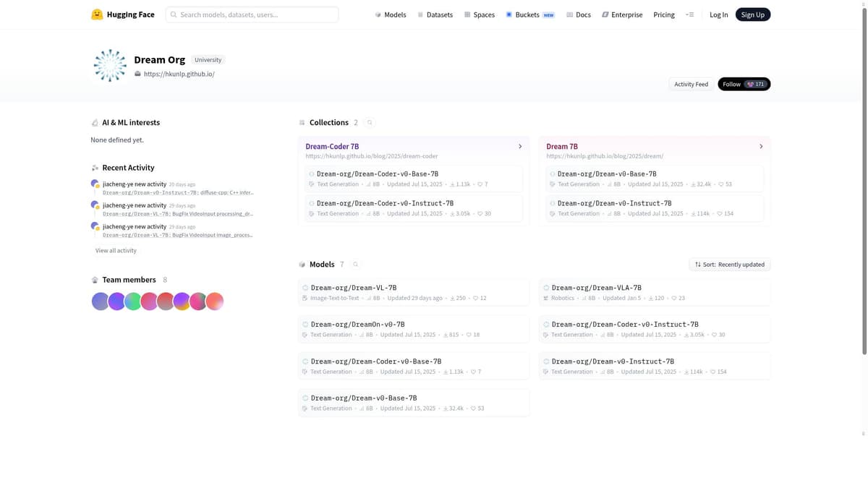Image resolution: width=868 pixels, height=488 pixels.
Task: Click the search icon beside Models 7
Action: pyautogui.click(x=355, y=265)
